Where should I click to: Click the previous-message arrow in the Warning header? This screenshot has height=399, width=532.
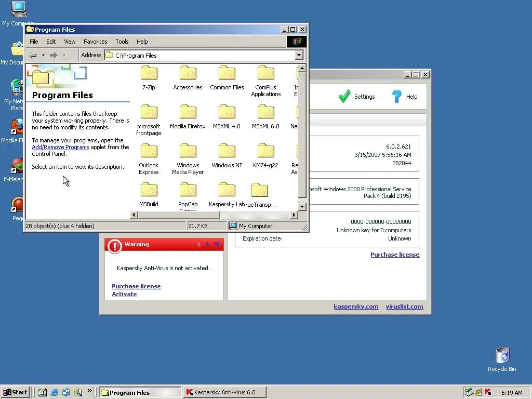pos(199,244)
